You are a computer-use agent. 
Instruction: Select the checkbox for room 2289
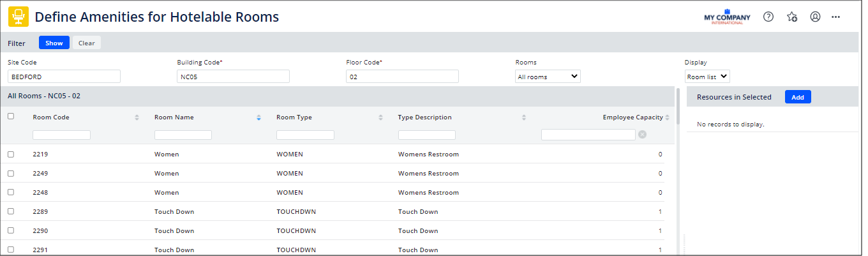[x=10, y=211]
